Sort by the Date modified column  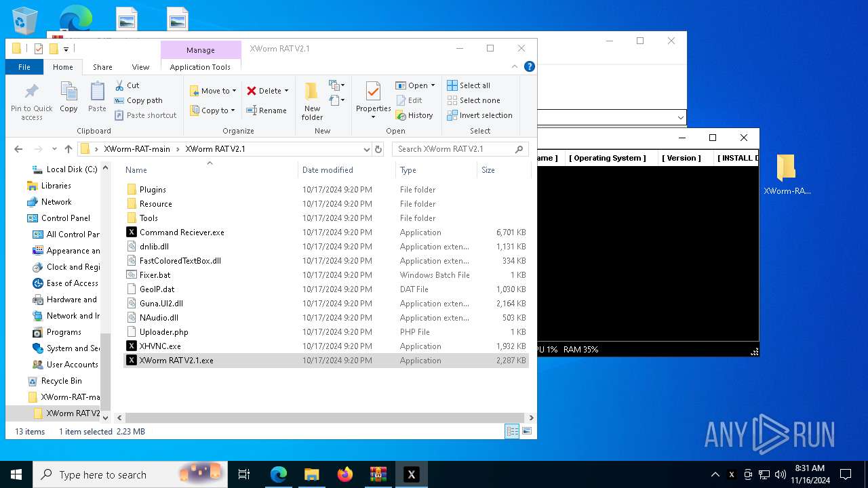tap(328, 170)
